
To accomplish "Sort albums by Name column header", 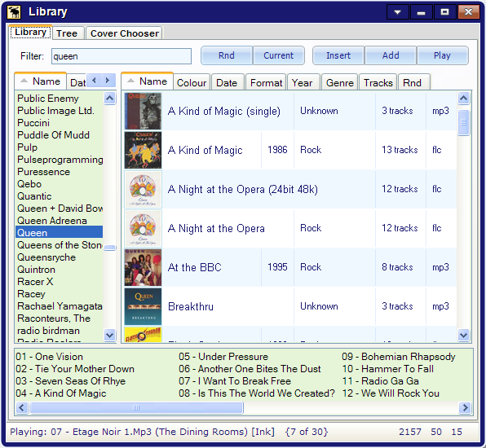I will 148,81.
